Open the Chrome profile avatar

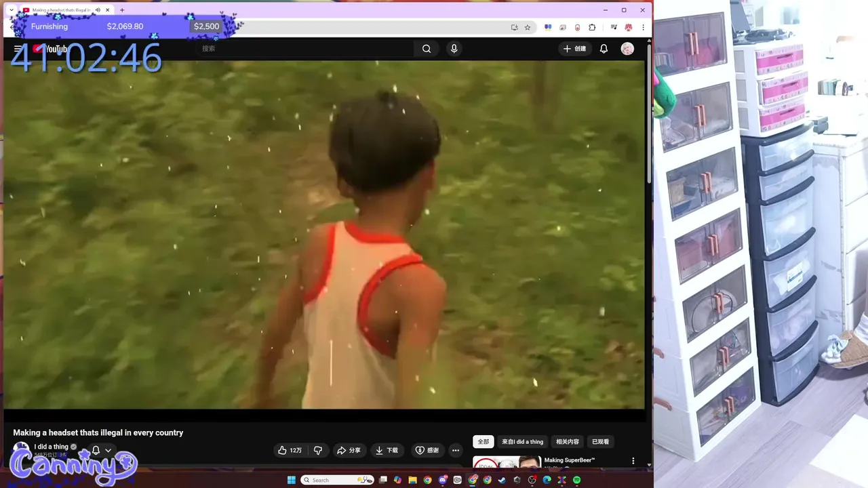click(629, 27)
